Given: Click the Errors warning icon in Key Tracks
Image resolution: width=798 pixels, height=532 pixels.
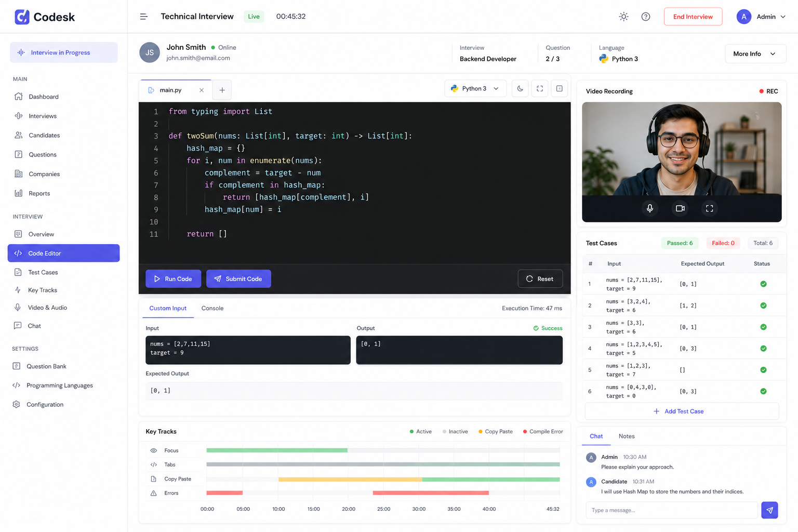Looking at the screenshot, I should tap(153, 493).
